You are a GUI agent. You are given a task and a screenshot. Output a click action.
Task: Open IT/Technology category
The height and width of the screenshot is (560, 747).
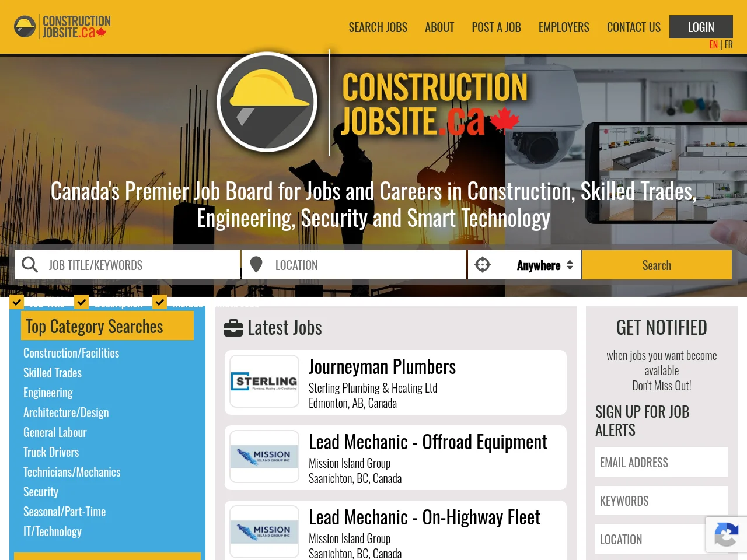click(x=53, y=531)
